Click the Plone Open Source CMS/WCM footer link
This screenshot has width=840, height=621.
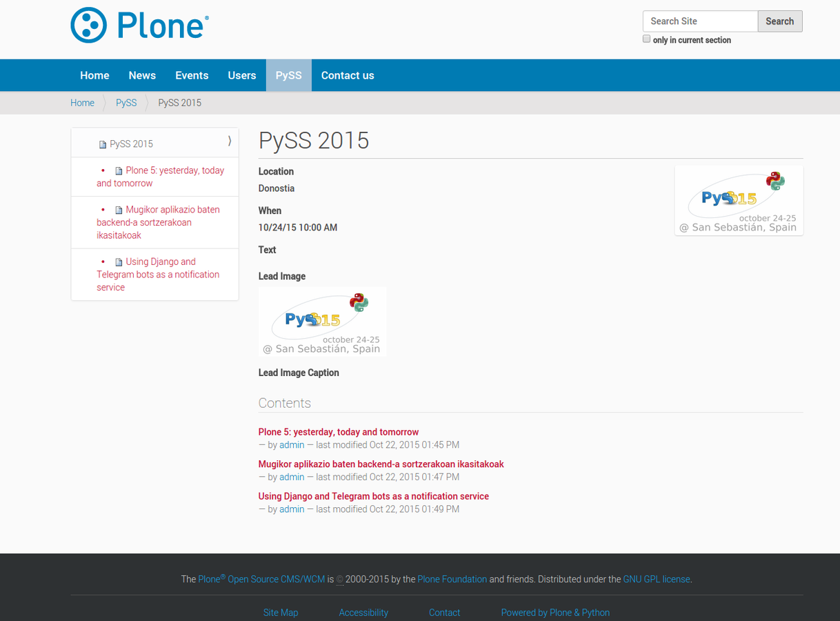pos(261,579)
